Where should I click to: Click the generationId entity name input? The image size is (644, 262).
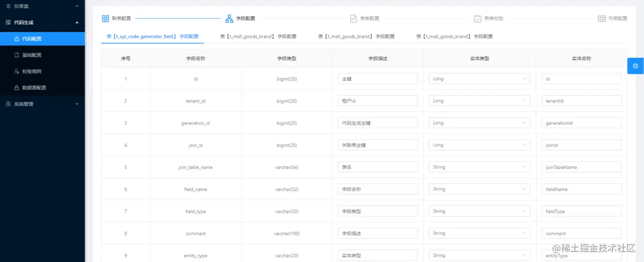point(582,123)
